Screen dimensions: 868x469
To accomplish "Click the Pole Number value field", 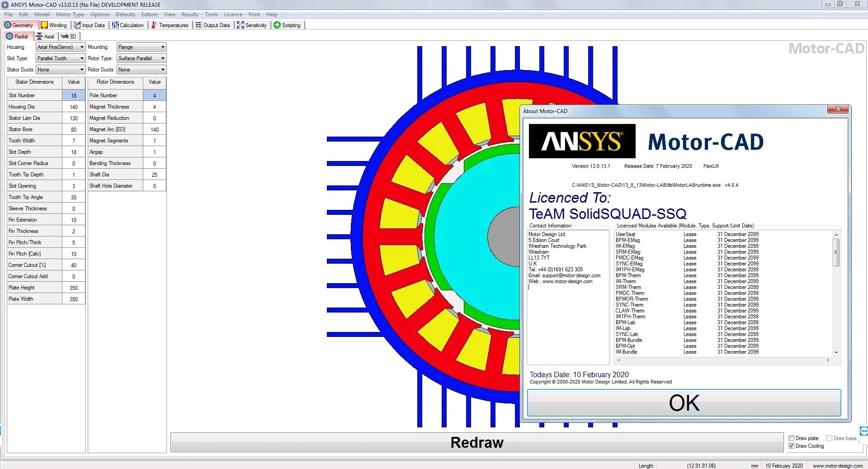I will tap(155, 95).
